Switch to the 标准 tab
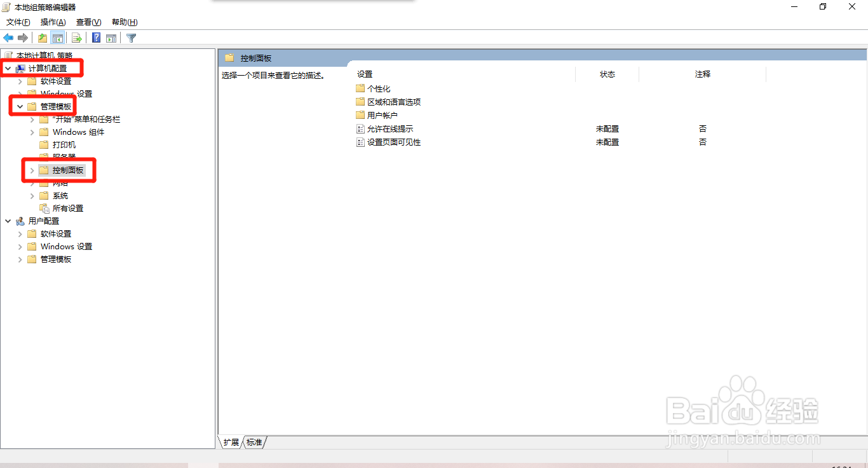 [254, 442]
